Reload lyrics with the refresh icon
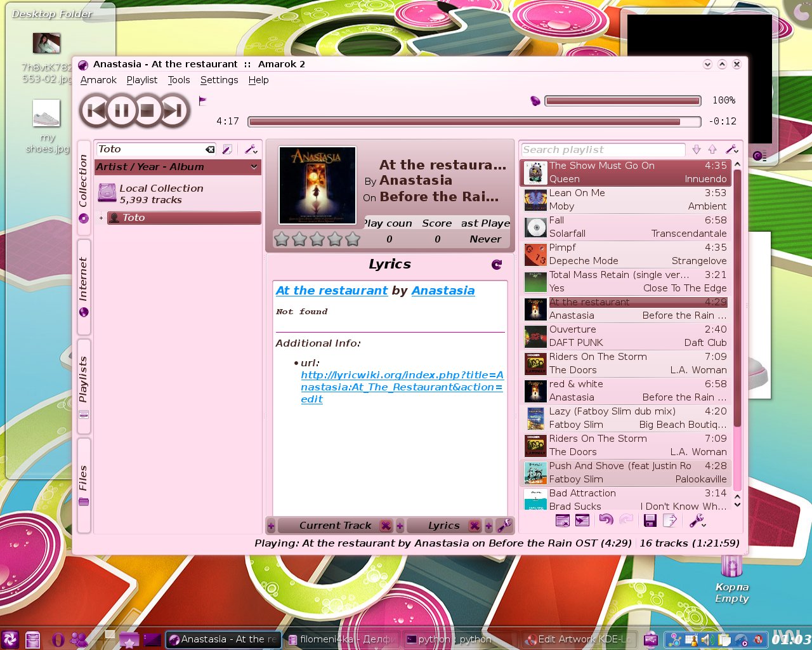 click(x=497, y=265)
